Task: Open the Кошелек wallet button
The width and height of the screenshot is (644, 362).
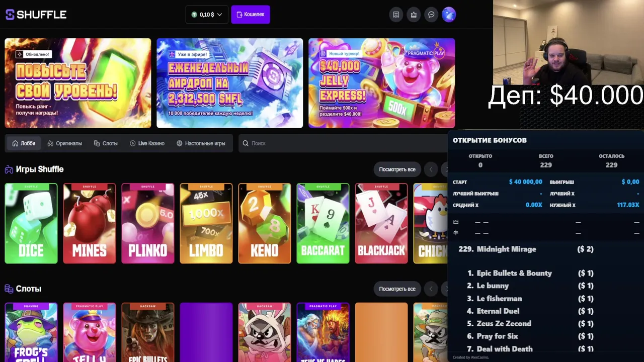Action: coord(251,15)
